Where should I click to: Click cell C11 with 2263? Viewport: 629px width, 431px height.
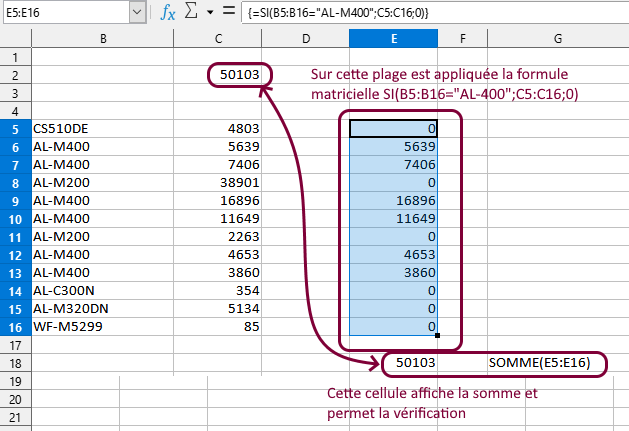pos(218,237)
